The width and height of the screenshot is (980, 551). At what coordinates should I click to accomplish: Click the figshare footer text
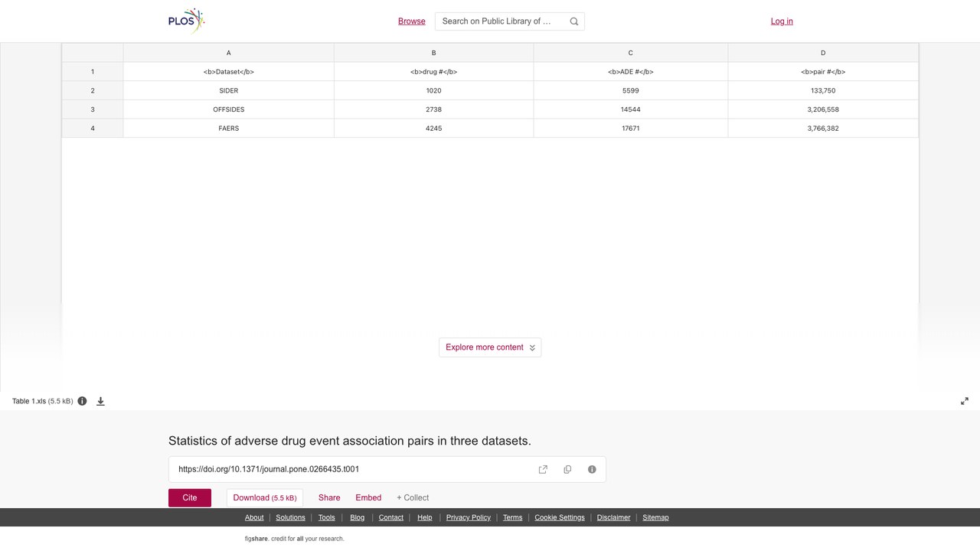pyautogui.click(x=295, y=539)
